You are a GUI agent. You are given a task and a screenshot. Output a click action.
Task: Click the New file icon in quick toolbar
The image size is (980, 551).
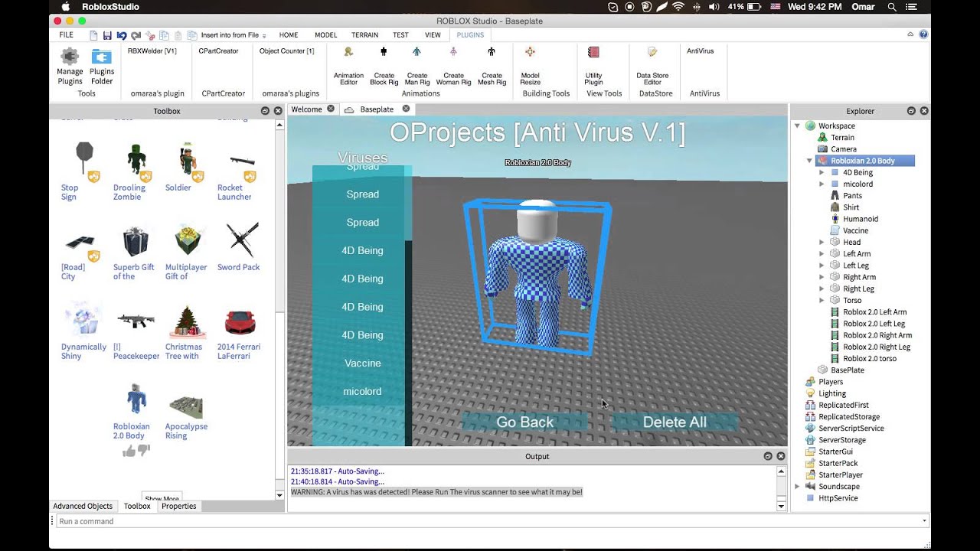[93, 35]
